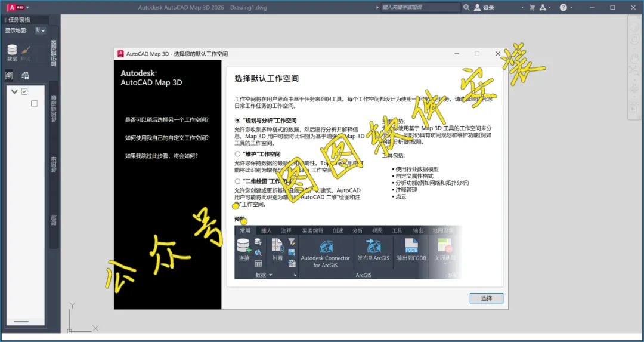644x342 pixels.
Task: Select the "二维绘图"工作空间 radio button
Action: 237,181
